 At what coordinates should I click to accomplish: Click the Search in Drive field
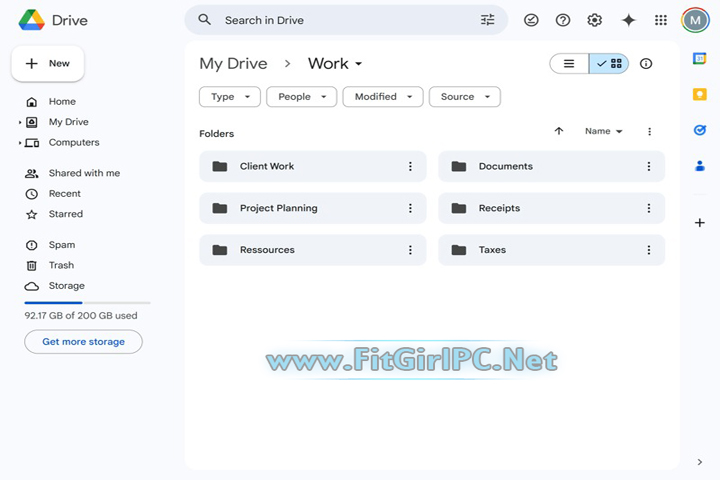tap(340, 20)
